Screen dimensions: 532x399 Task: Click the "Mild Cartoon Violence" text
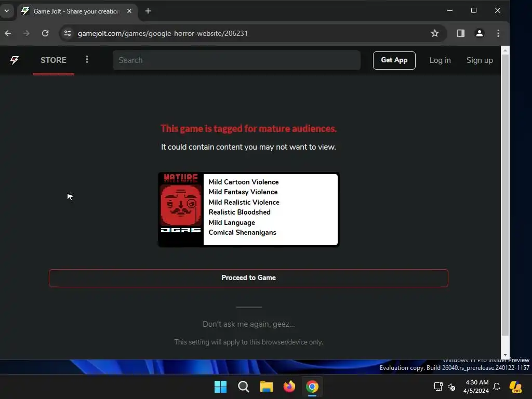click(244, 182)
